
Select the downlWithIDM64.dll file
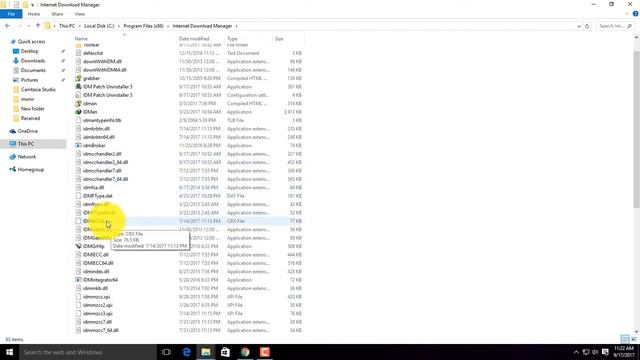pos(104,70)
